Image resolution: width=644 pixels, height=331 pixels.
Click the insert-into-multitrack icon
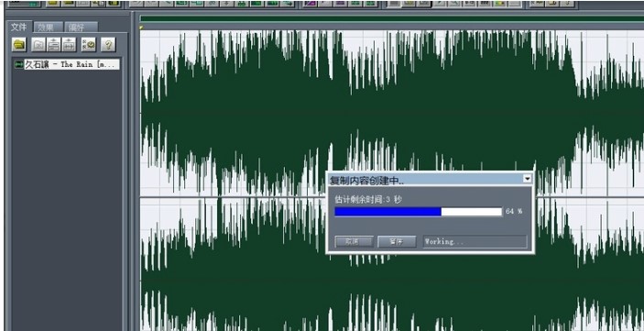(53, 44)
